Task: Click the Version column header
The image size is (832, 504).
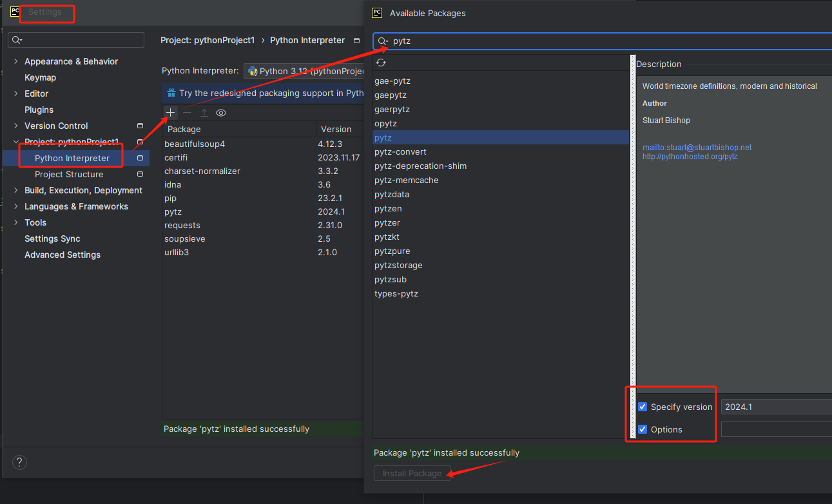Action: [x=340, y=129]
